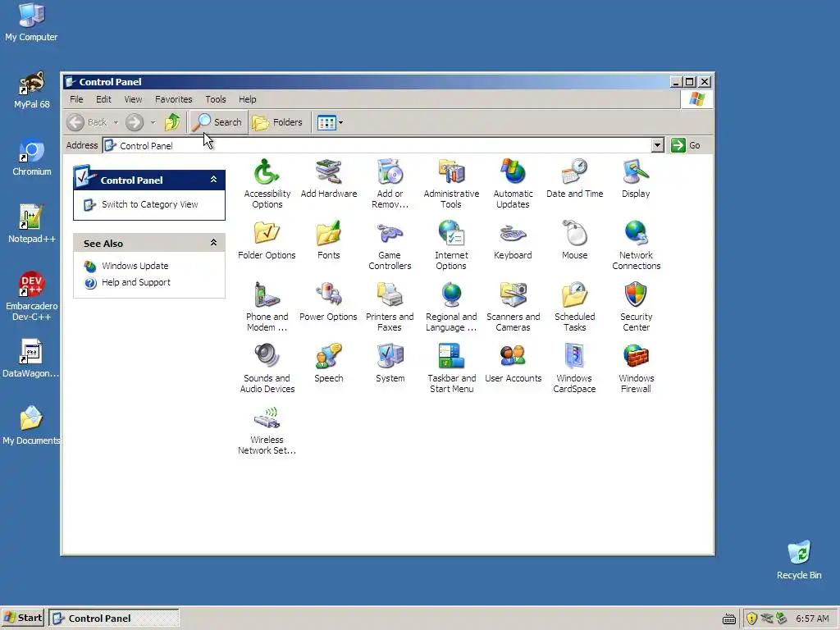
Task: Open the System applet icon
Action: pos(390,363)
